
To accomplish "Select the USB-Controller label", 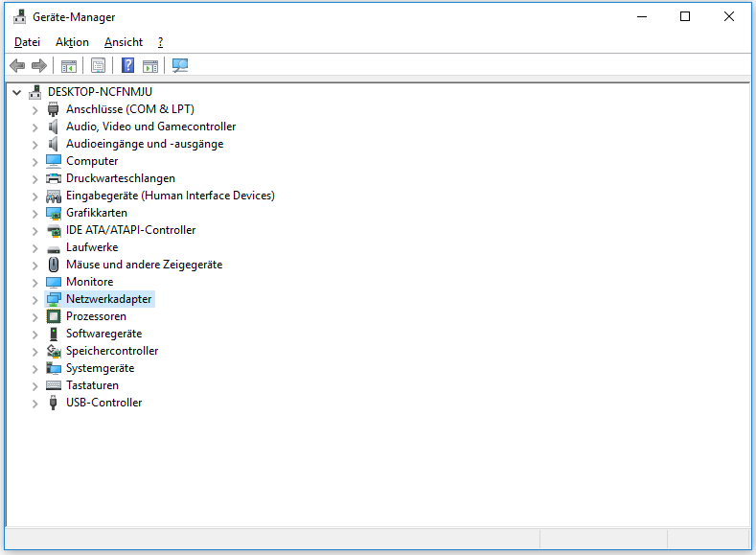I will [x=104, y=403].
